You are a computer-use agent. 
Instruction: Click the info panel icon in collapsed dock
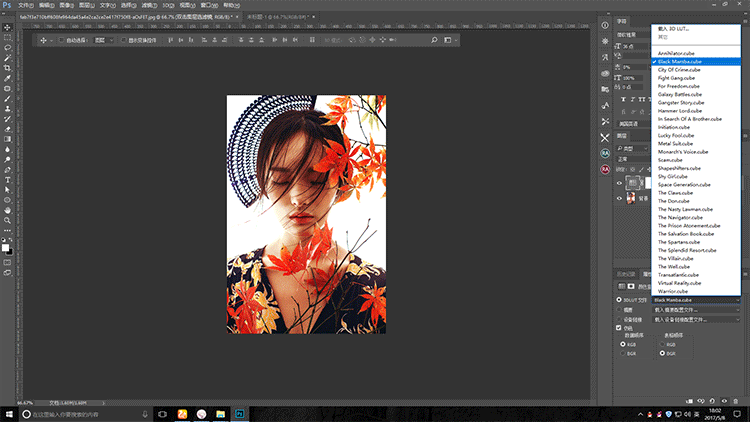click(x=605, y=25)
